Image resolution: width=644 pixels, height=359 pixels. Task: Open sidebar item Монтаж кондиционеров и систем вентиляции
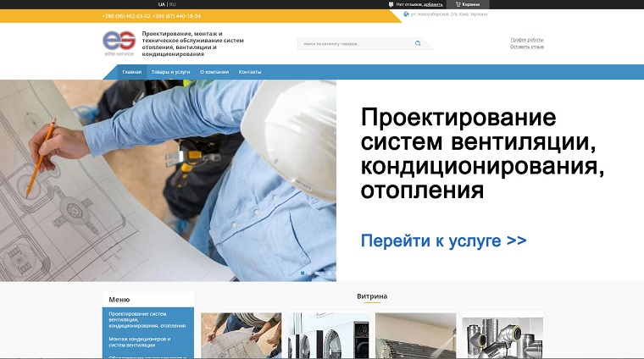(140, 342)
